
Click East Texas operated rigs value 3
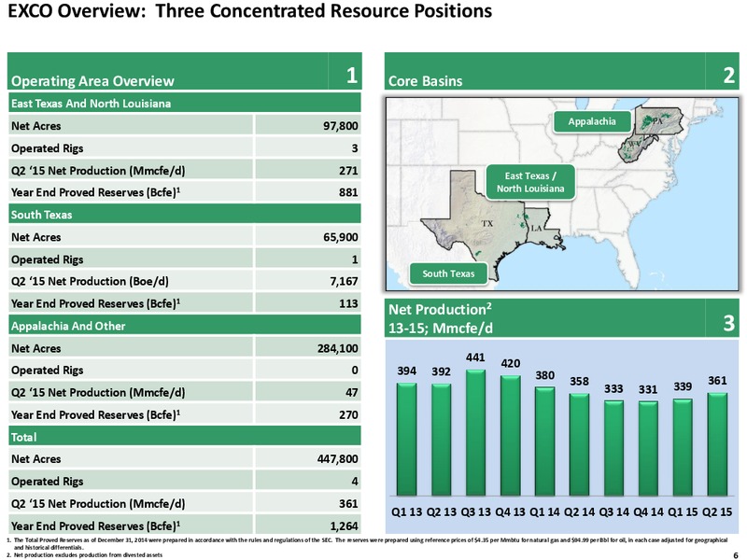[355, 148]
